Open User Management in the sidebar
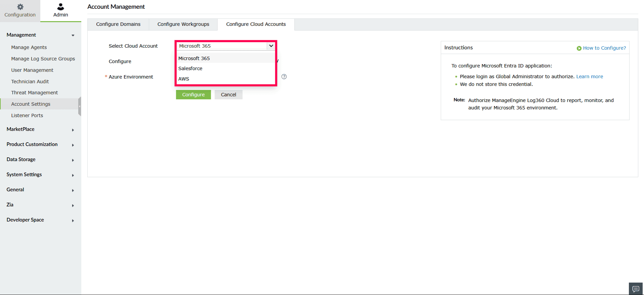This screenshot has height=295, width=644. [32, 70]
